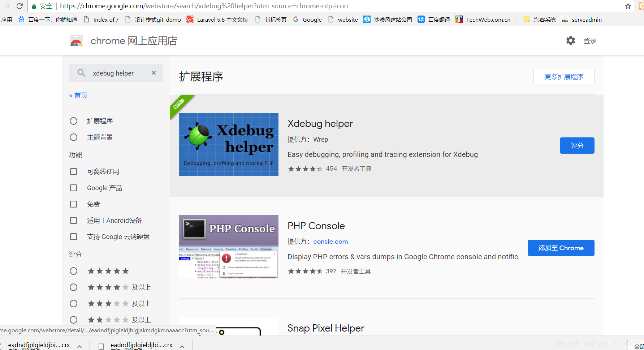Click the 454 review count
644x350 pixels.
click(x=331, y=169)
